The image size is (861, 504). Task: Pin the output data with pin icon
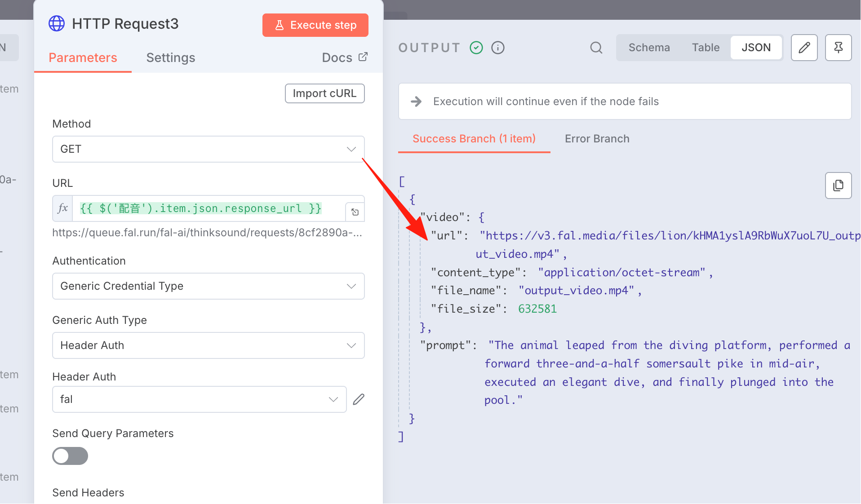pos(838,48)
